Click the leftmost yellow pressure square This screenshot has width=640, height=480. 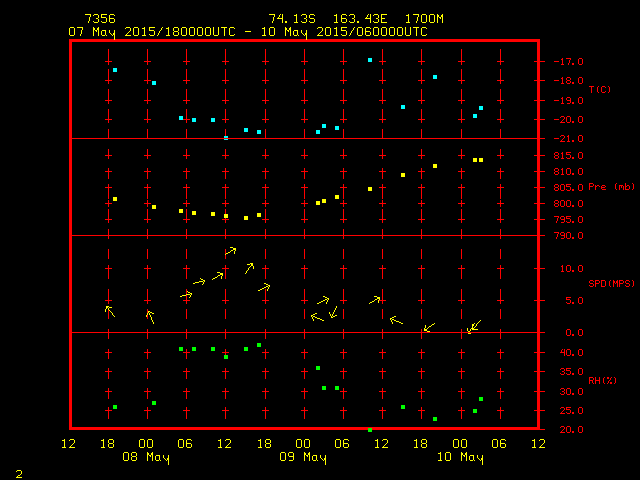pos(115,199)
